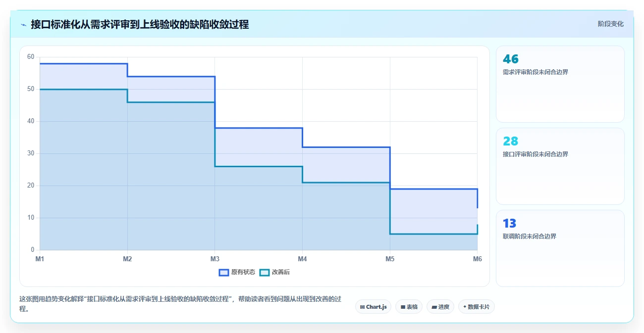Click 联调阶段未闭合边界 label
This screenshot has width=644, height=333.
(x=530, y=237)
